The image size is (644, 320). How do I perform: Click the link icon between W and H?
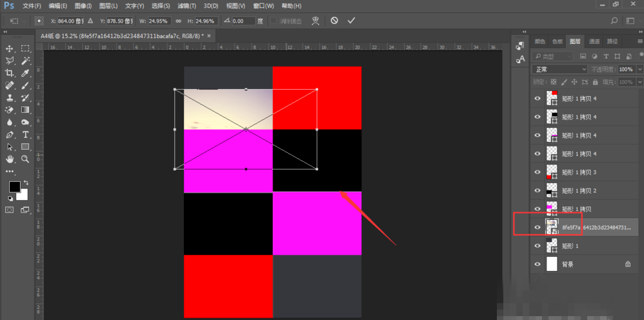[178, 21]
